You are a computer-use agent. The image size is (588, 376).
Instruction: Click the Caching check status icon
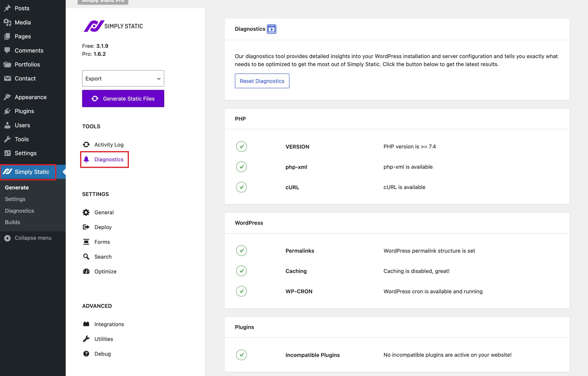click(241, 271)
